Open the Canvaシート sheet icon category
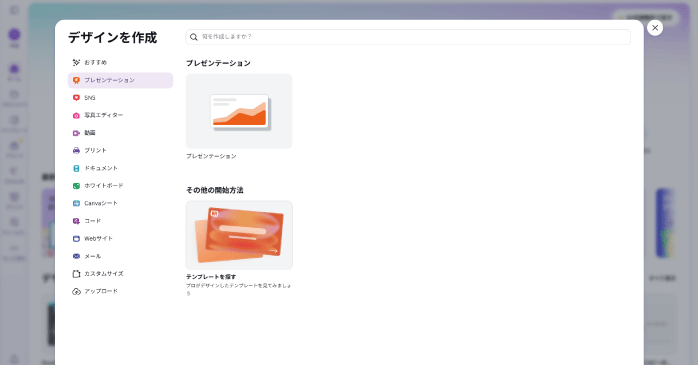Image resolution: width=698 pixels, height=365 pixels. (76, 203)
